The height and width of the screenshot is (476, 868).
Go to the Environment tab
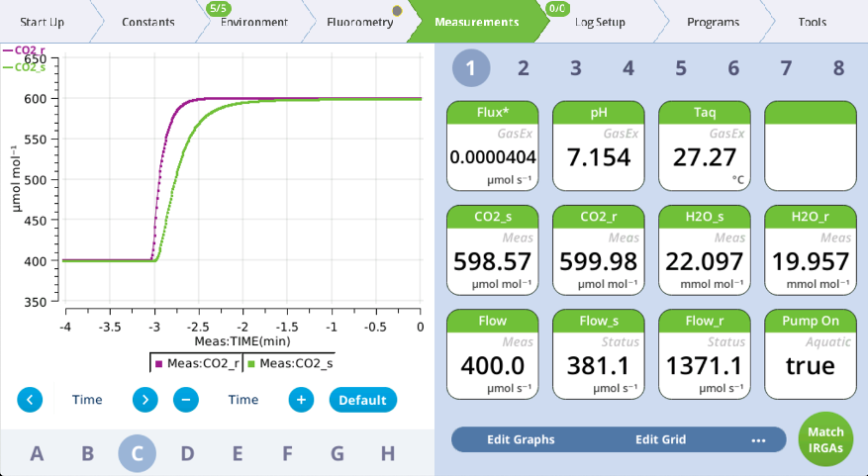(x=254, y=22)
